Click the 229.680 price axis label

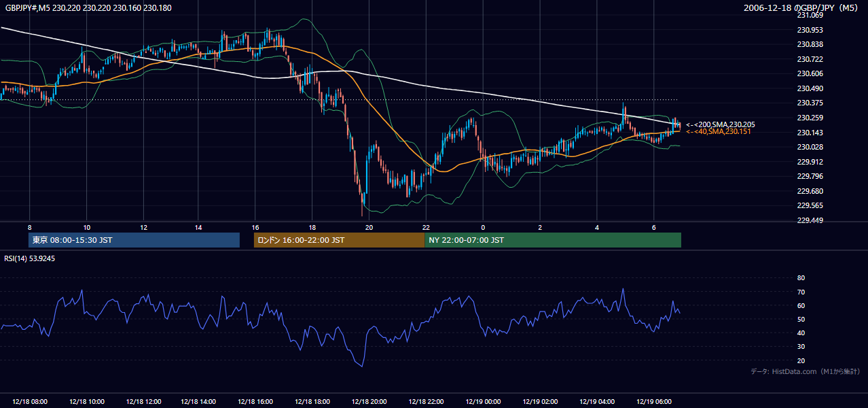point(810,191)
